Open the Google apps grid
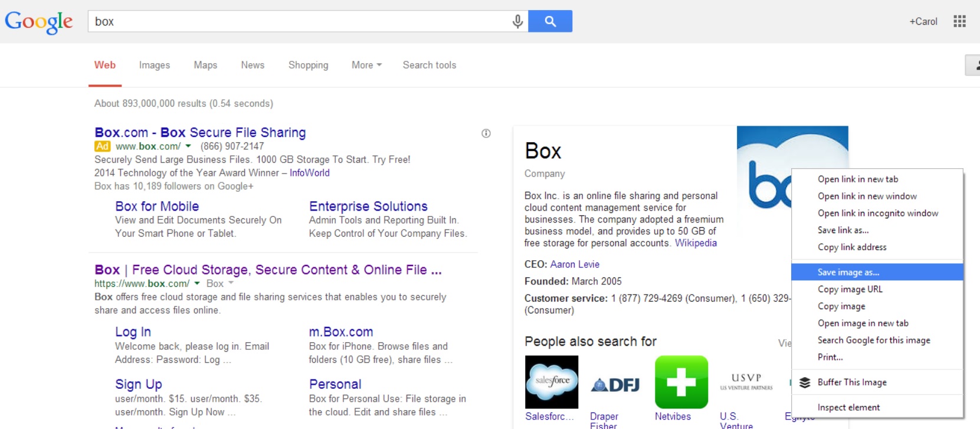 pyautogui.click(x=959, y=21)
